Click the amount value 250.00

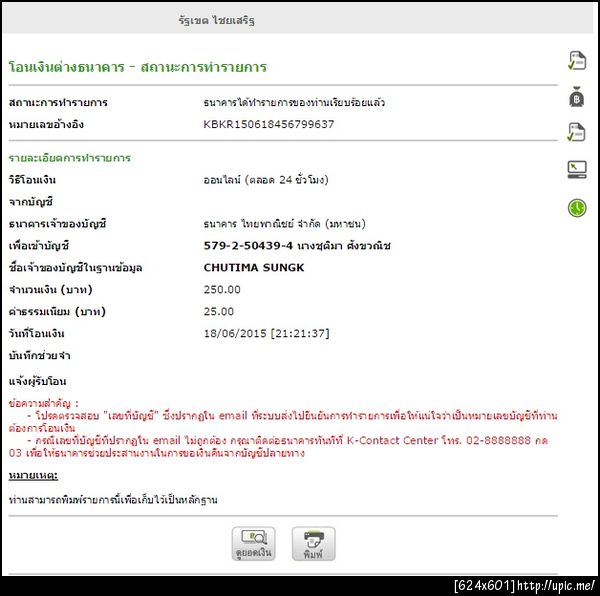tap(222, 290)
